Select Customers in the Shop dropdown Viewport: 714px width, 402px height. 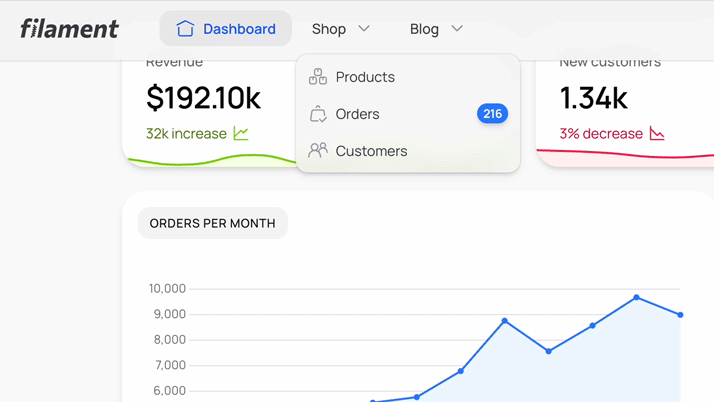pos(408,151)
